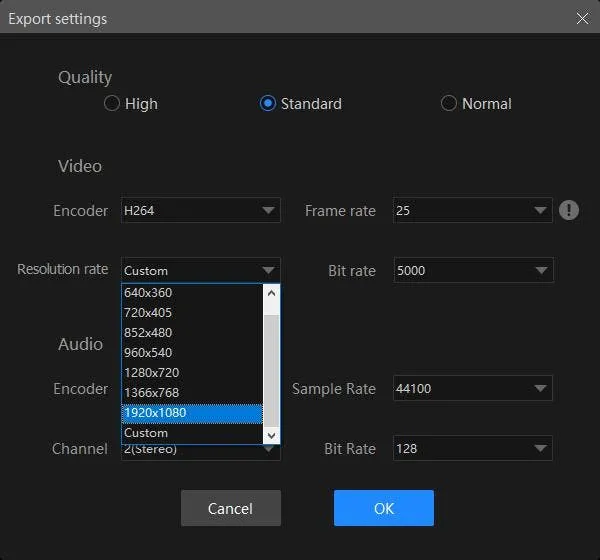600x560 pixels.
Task: Select the High quality radio button
Action: click(112, 104)
